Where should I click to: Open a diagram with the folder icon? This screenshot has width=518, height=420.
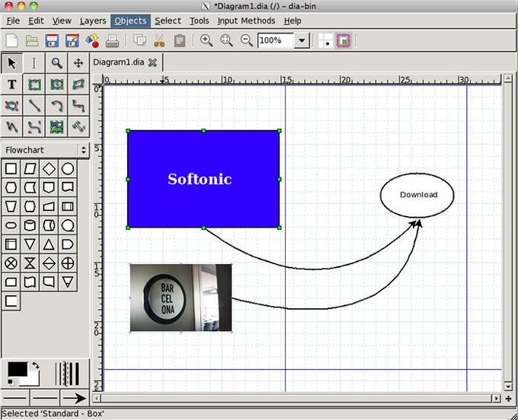click(32, 40)
